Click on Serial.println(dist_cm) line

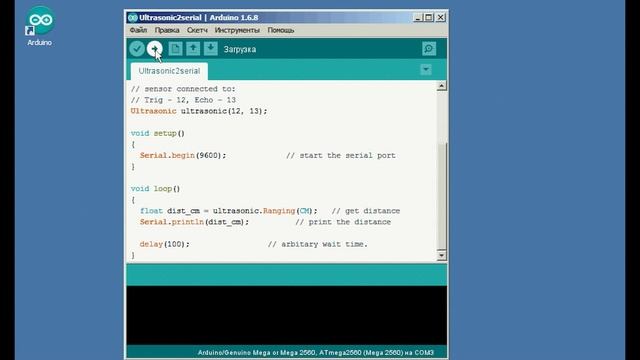194,222
